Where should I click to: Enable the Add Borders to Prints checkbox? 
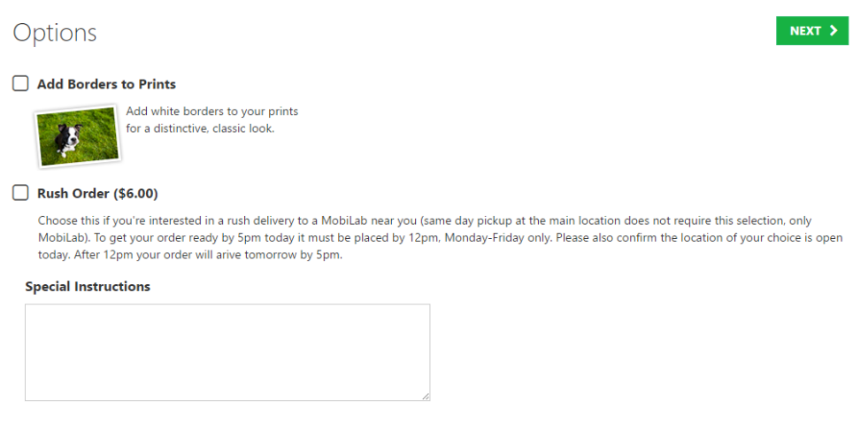[x=20, y=83]
